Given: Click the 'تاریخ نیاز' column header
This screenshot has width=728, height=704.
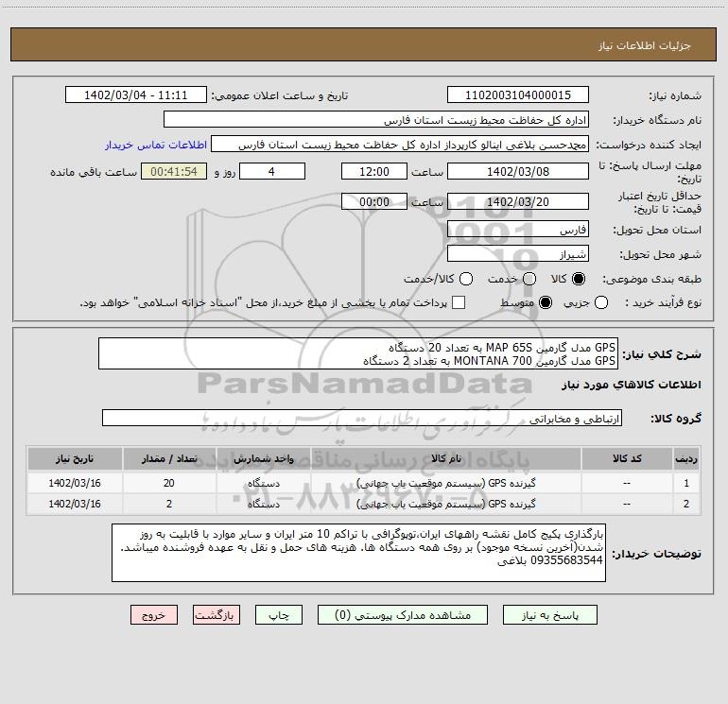Looking at the screenshot, I should 75,458.
